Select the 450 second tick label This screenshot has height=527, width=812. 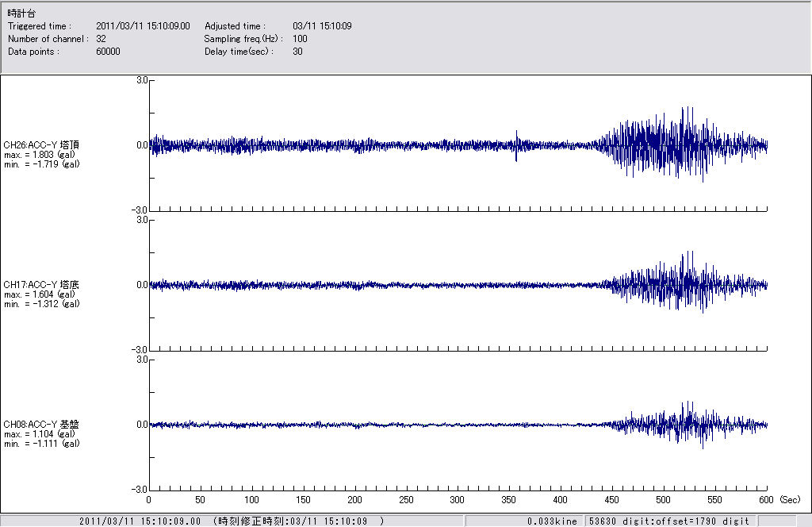tap(611, 500)
